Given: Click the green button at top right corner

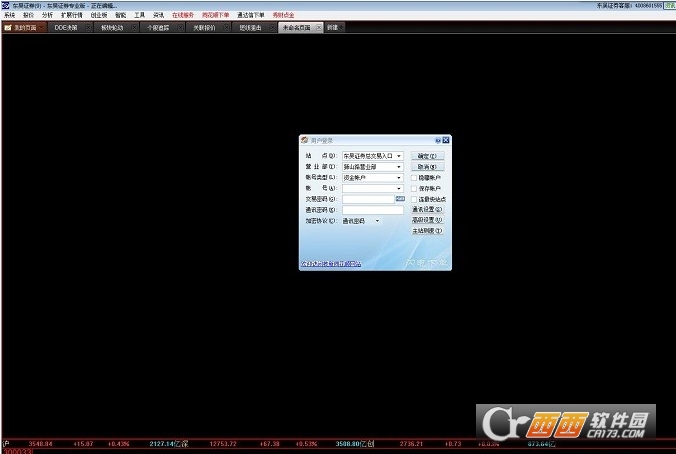Looking at the screenshot, I should (x=670, y=6).
